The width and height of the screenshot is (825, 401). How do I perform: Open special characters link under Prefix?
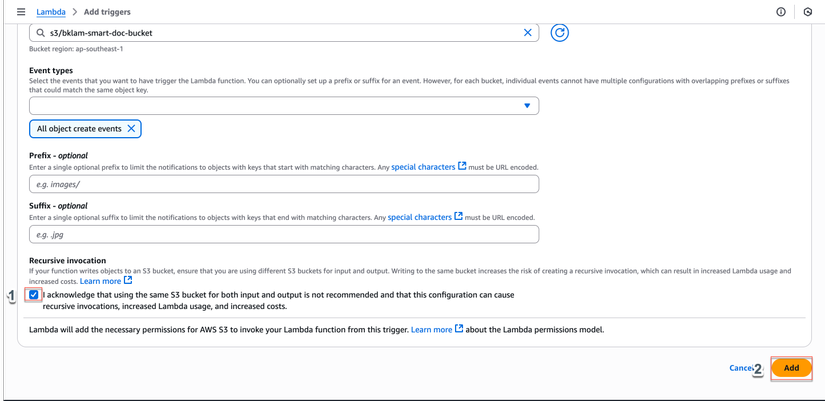pos(423,167)
